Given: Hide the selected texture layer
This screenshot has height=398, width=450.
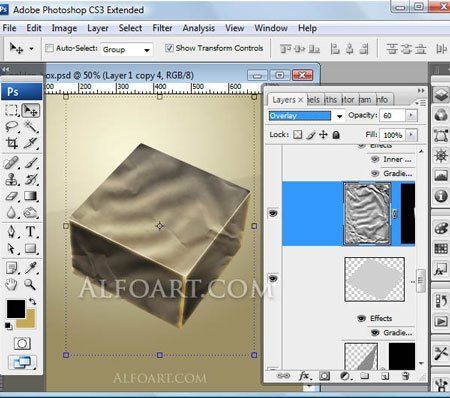Looking at the screenshot, I should pyautogui.click(x=273, y=213).
